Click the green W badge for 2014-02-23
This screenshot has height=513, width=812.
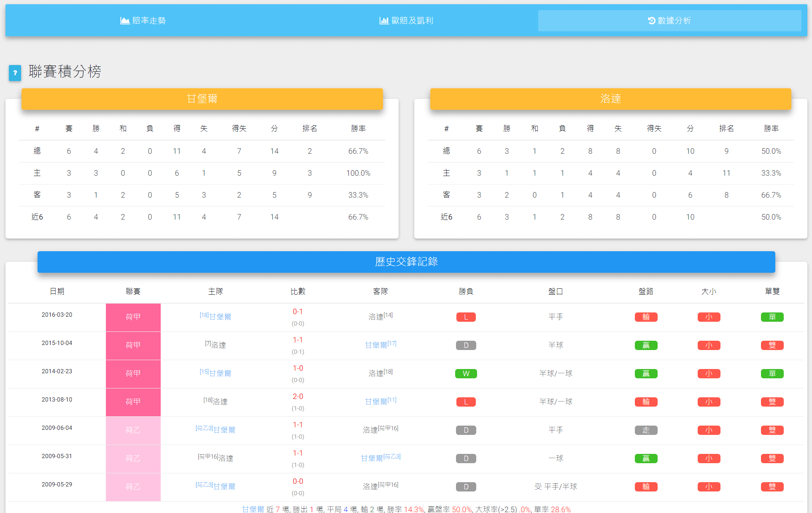[466, 374]
